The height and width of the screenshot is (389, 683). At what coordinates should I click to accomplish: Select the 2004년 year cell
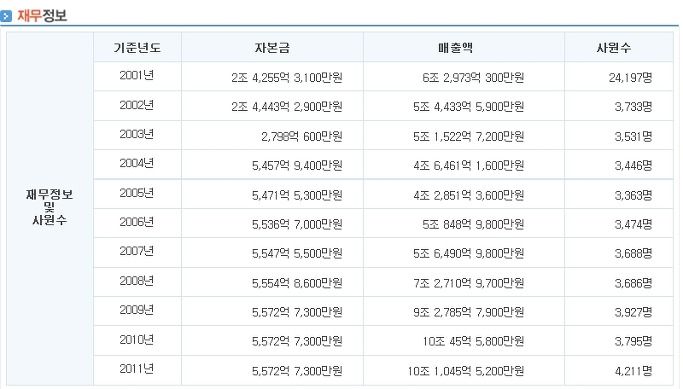[137, 163]
